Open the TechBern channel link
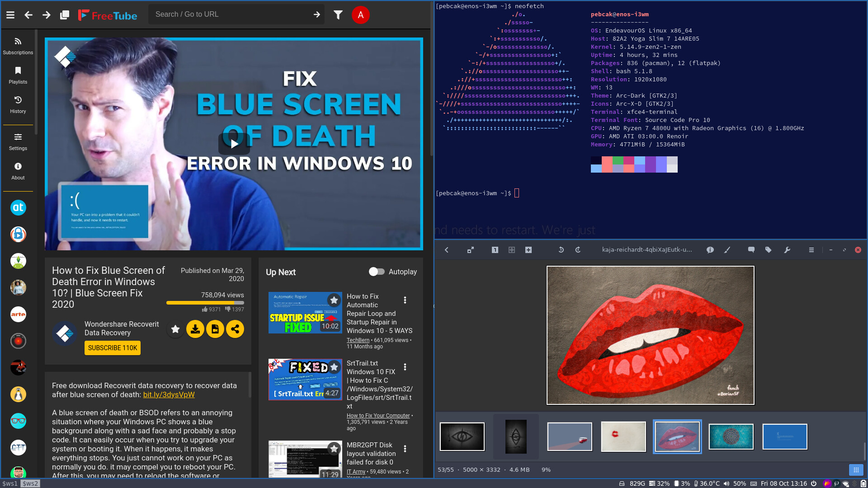 tap(358, 340)
